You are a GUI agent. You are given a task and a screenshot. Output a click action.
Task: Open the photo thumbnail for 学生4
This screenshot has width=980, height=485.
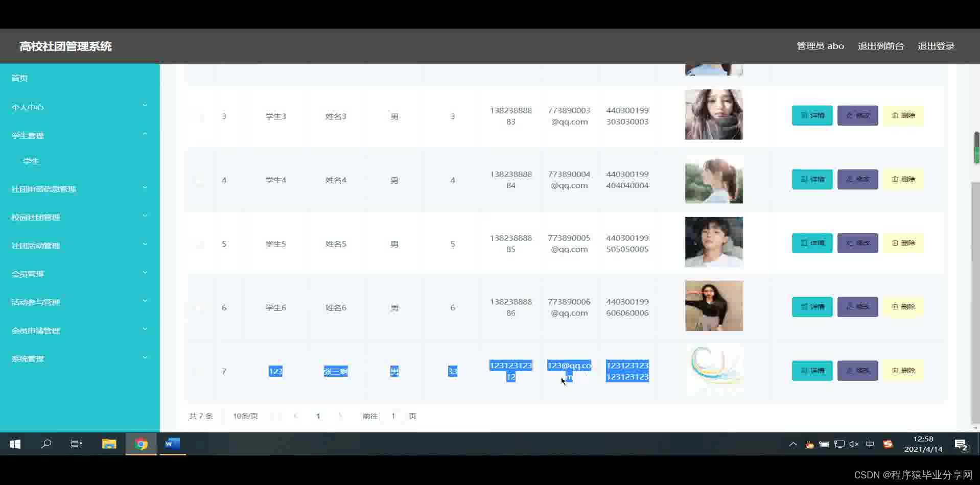(x=714, y=179)
